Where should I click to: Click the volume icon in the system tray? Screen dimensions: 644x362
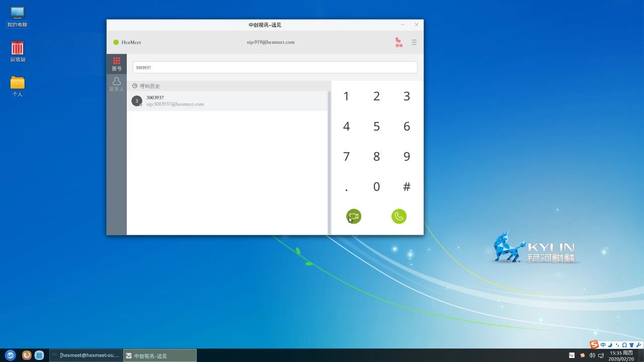pos(592,355)
